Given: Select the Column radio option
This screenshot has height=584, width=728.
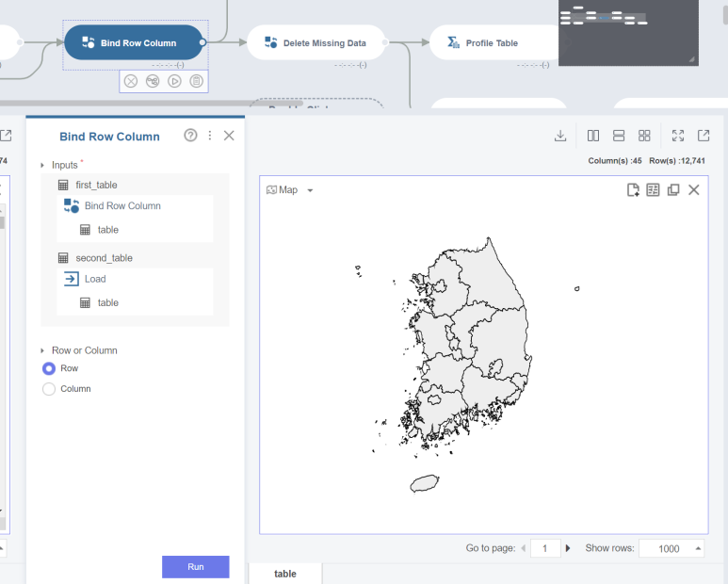Looking at the screenshot, I should click(x=49, y=389).
